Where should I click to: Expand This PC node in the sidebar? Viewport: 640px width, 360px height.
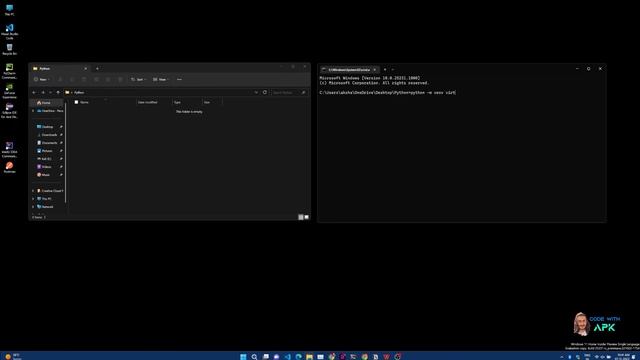pos(33,199)
